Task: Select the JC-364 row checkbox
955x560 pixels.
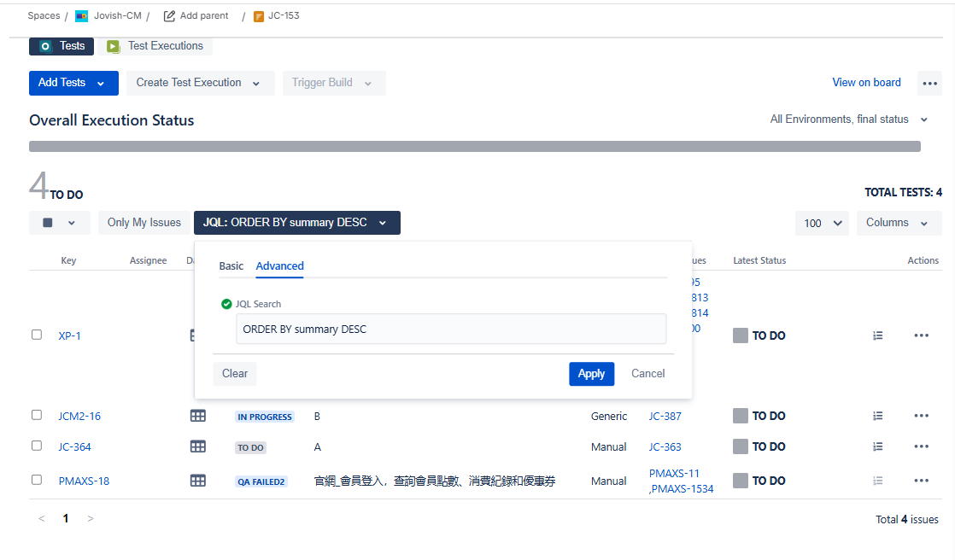Action: [x=37, y=446]
